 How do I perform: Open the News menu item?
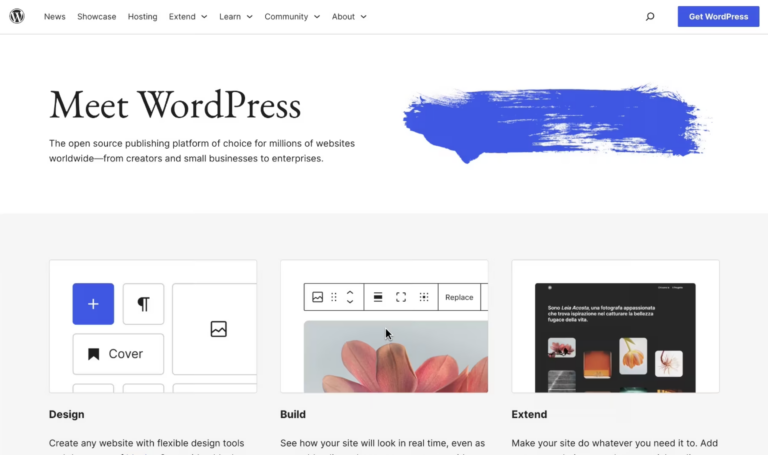tap(54, 17)
